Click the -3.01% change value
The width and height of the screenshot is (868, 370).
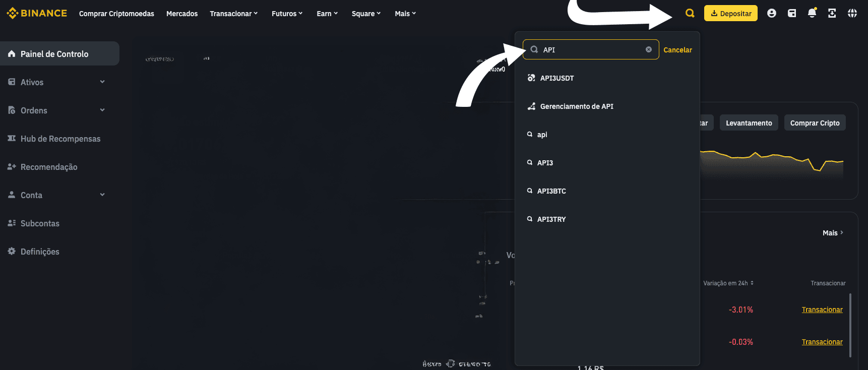pyautogui.click(x=741, y=310)
